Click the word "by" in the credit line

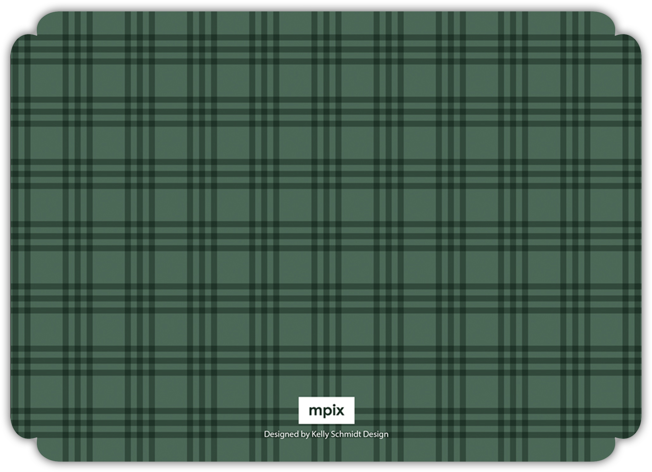tap(305, 434)
